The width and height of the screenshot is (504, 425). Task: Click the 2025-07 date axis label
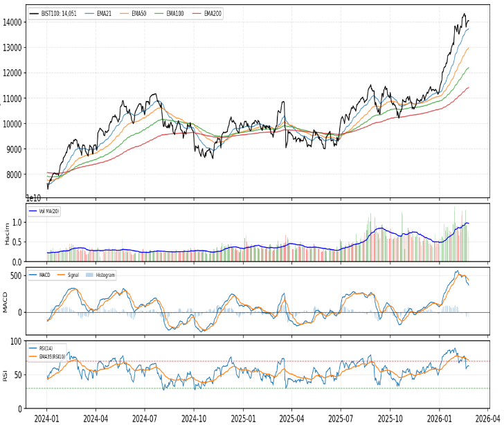341,418
